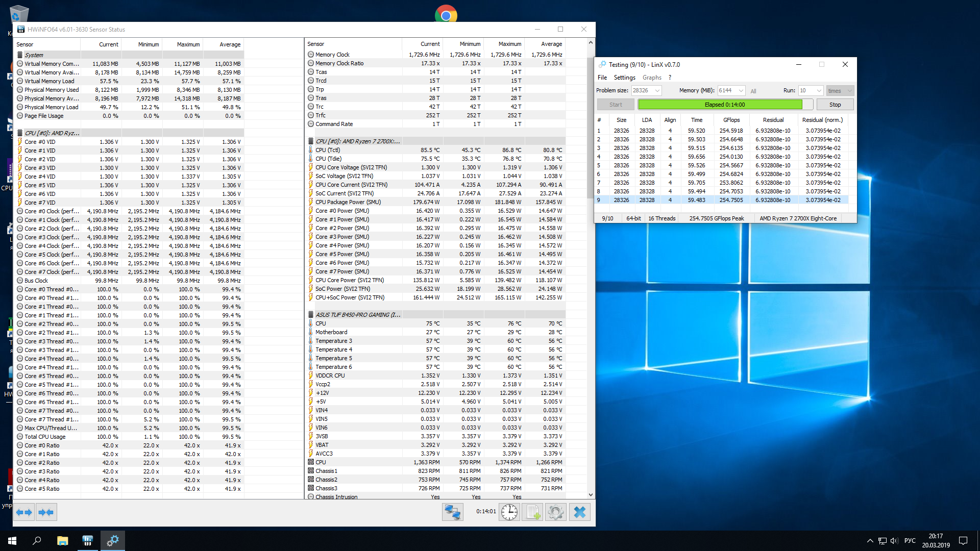This screenshot has width=980, height=551.
Task: Click the log file plus icon
Action: (532, 512)
